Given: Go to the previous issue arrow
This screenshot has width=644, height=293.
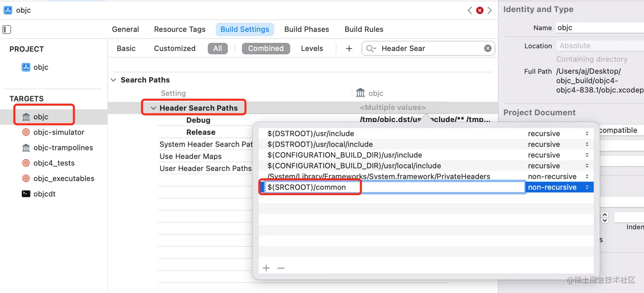Looking at the screenshot, I should click(470, 10).
